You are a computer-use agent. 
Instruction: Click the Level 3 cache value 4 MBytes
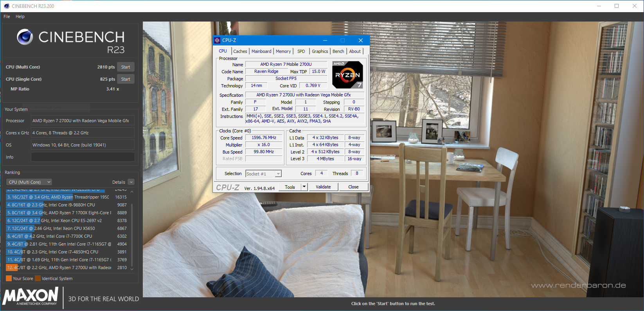(x=325, y=159)
